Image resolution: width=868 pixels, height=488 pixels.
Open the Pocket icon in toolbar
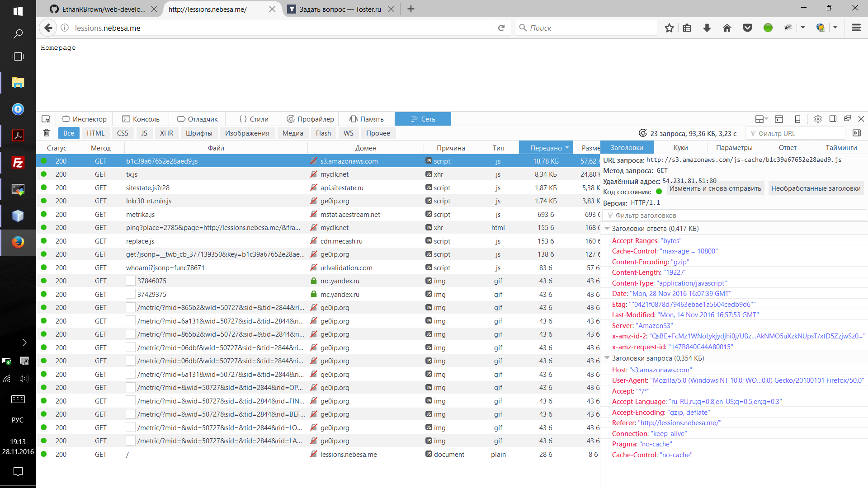tap(747, 28)
